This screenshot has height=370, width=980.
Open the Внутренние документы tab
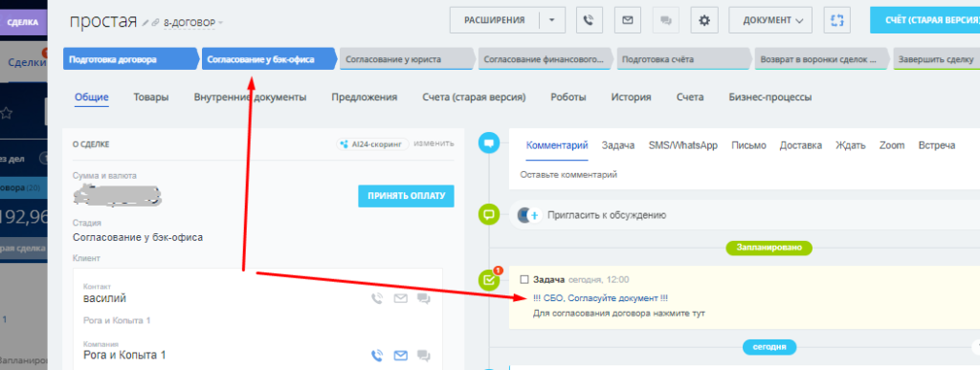250,98
